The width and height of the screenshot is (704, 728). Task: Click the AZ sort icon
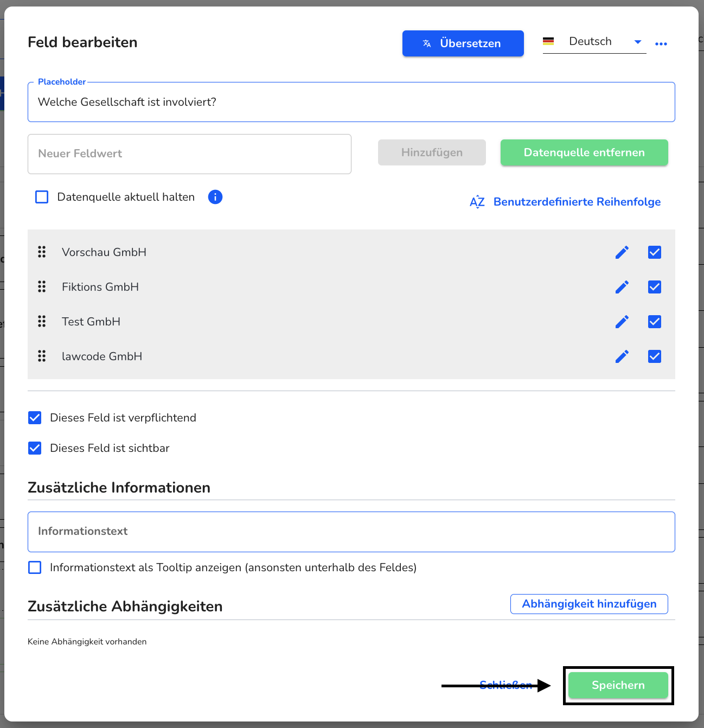click(477, 202)
